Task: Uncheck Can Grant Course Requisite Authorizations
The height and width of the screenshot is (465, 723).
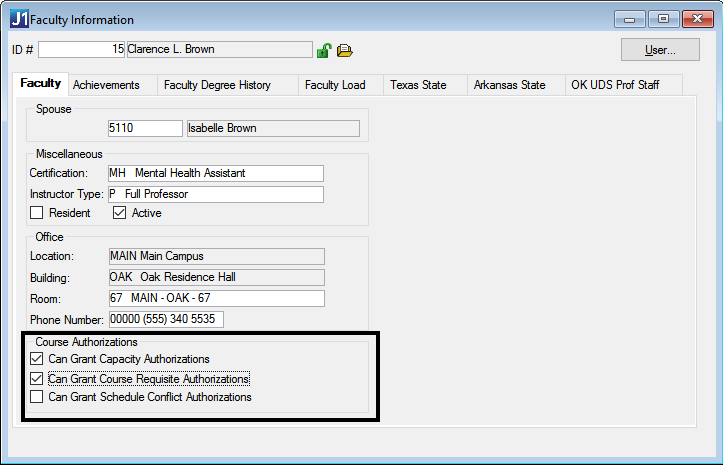Action: (x=37, y=379)
